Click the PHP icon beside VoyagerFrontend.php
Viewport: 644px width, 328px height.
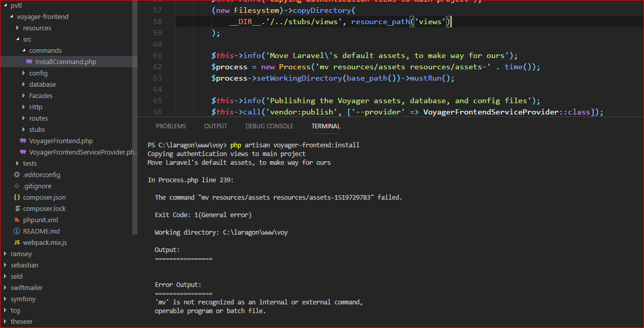(23, 141)
